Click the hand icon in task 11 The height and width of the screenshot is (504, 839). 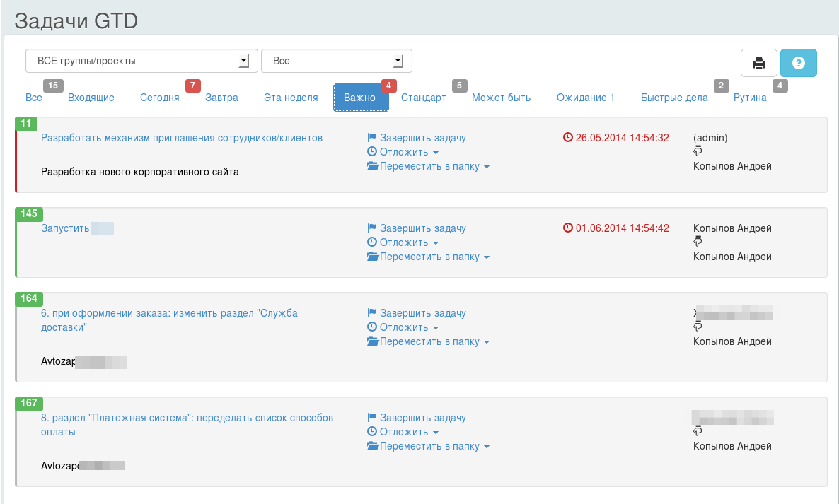tap(698, 151)
